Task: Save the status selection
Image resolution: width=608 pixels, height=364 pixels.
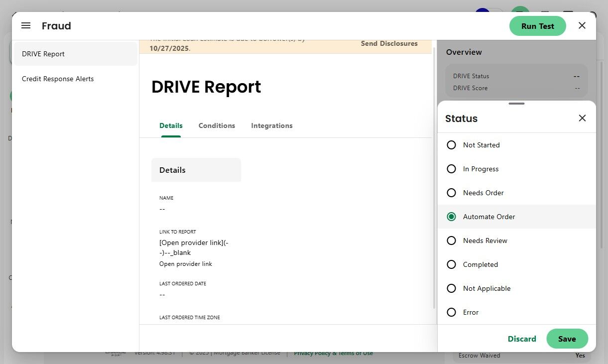Action: coord(567,339)
